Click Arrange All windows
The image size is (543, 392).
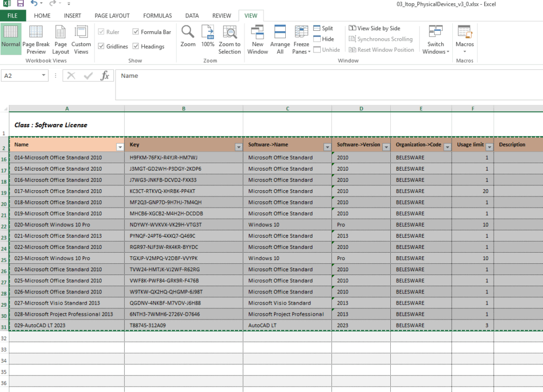tap(280, 40)
